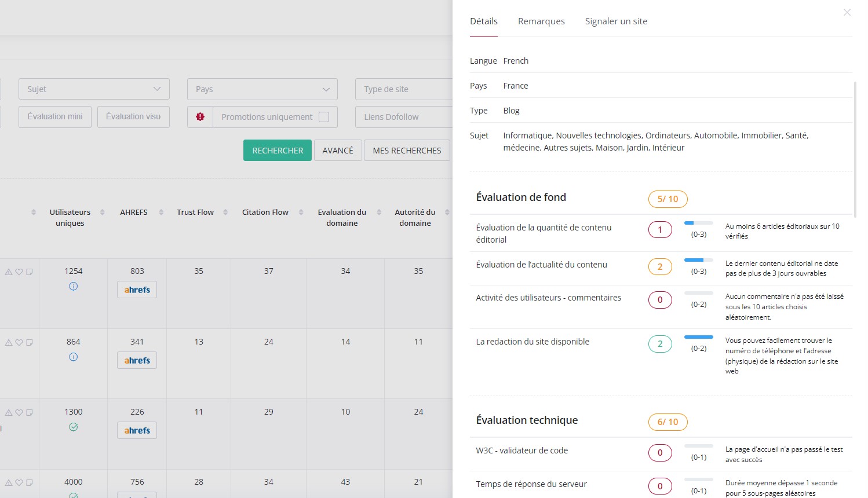Image resolution: width=868 pixels, height=498 pixels.
Task: Favorite the site in the 864 row
Action: coord(19,342)
